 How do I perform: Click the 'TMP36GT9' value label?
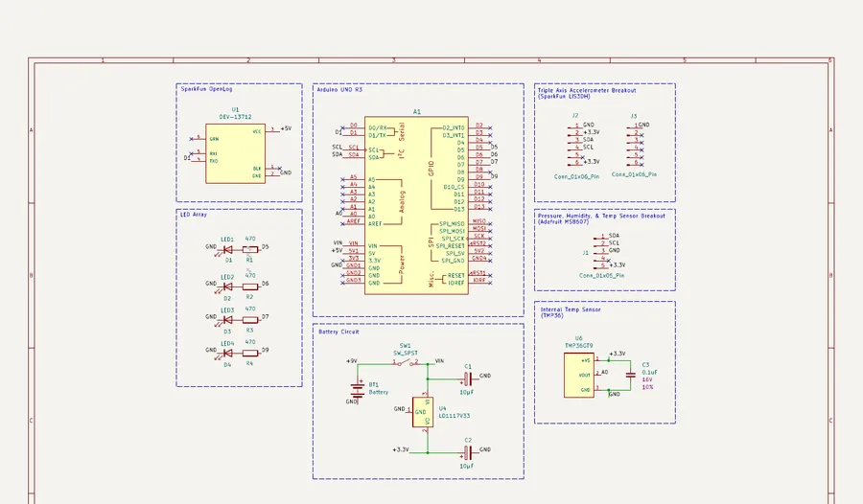[578, 346]
